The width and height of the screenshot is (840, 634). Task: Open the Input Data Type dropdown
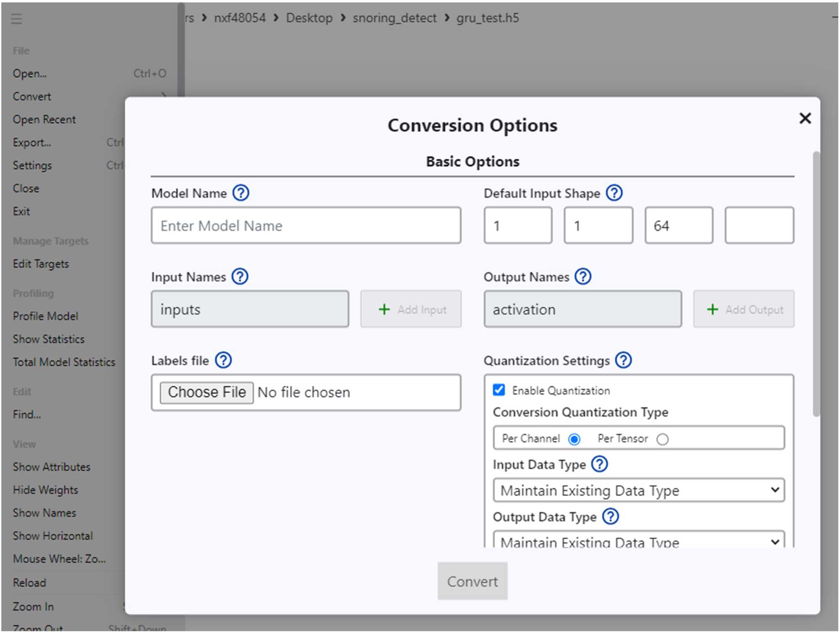click(x=638, y=490)
